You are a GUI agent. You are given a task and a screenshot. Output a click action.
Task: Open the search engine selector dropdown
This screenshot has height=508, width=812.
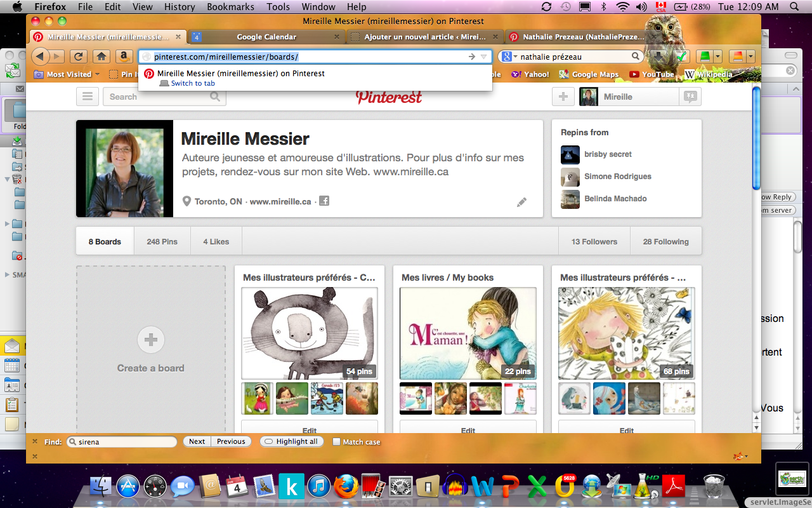509,57
